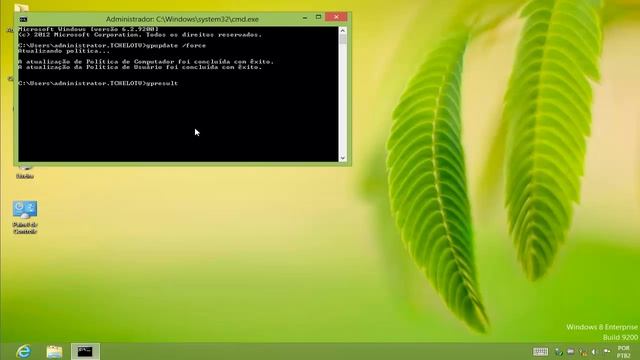640x360 pixels.
Task: Click the cmd window title bar text
Action: pos(182,19)
